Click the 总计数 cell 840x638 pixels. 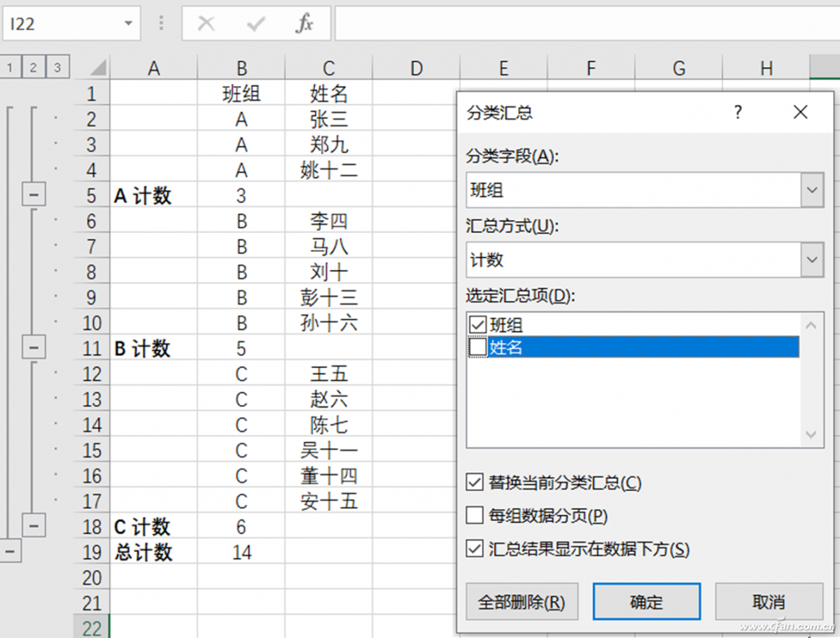pos(154,551)
